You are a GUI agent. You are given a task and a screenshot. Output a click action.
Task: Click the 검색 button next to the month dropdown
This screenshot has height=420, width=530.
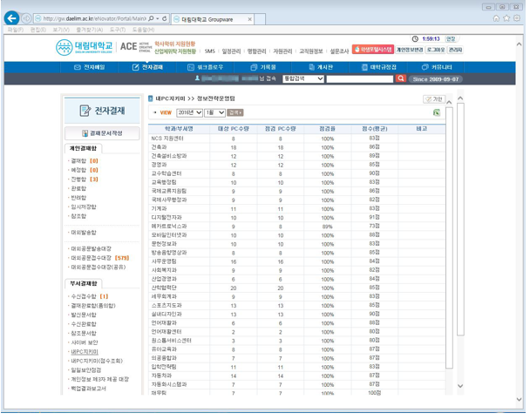(x=235, y=112)
